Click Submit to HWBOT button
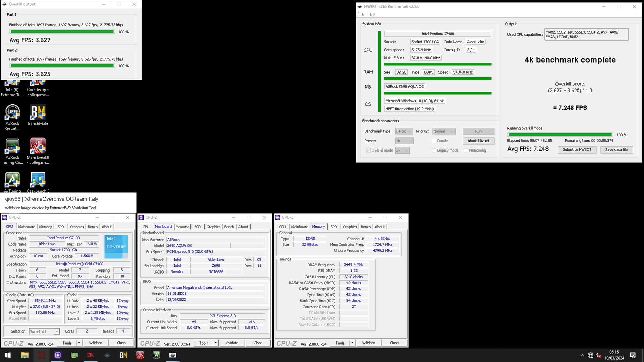The height and width of the screenshot is (362, 644). point(577,150)
